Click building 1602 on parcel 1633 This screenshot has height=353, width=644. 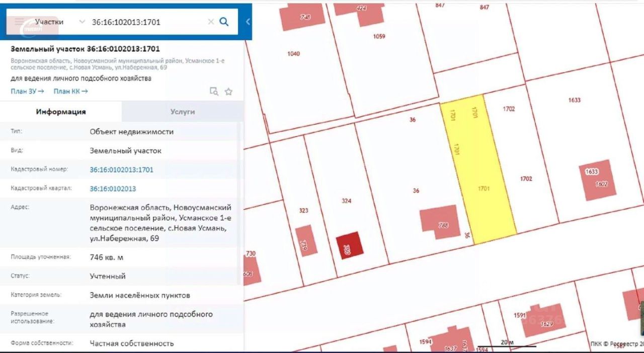[x=600, y=180]
